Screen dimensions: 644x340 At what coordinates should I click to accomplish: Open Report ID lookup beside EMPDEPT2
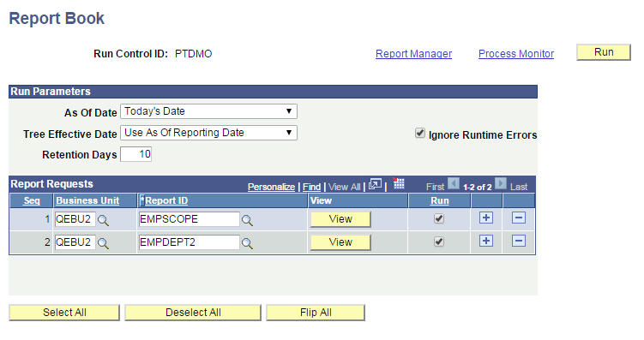pyautogui.click(x=247, y=243)
